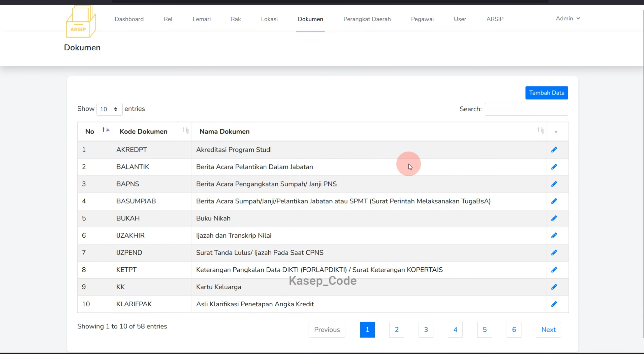Click edit pencil for BASUMPJAB row

click(x=554, y=201)
